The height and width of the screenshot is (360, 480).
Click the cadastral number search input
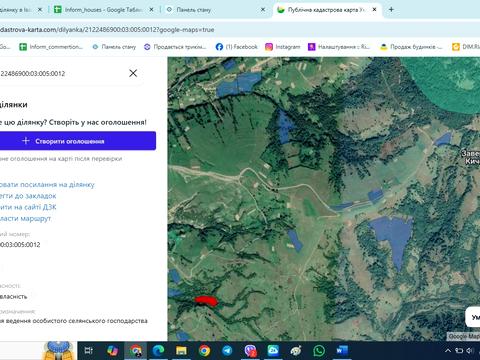point(62,73)
